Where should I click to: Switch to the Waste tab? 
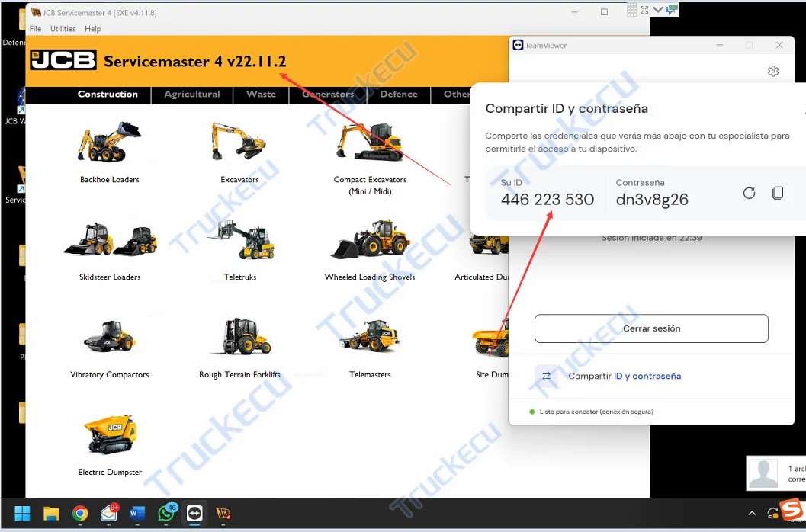[x=261, y=95]
